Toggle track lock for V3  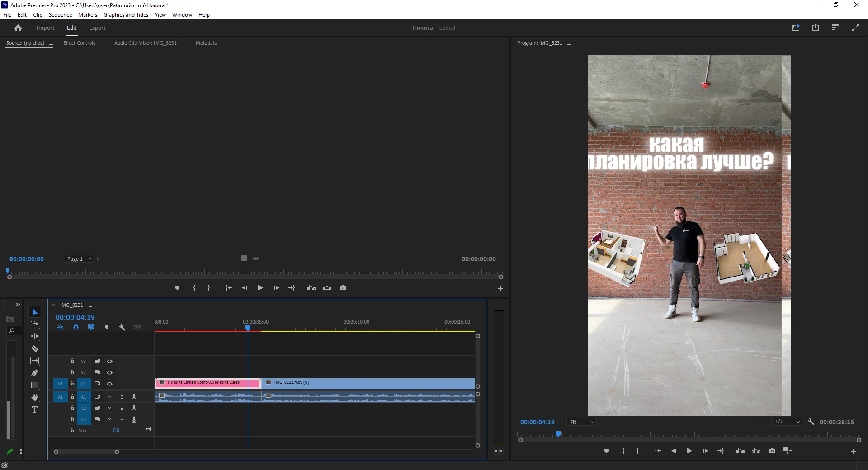(72, 361)
